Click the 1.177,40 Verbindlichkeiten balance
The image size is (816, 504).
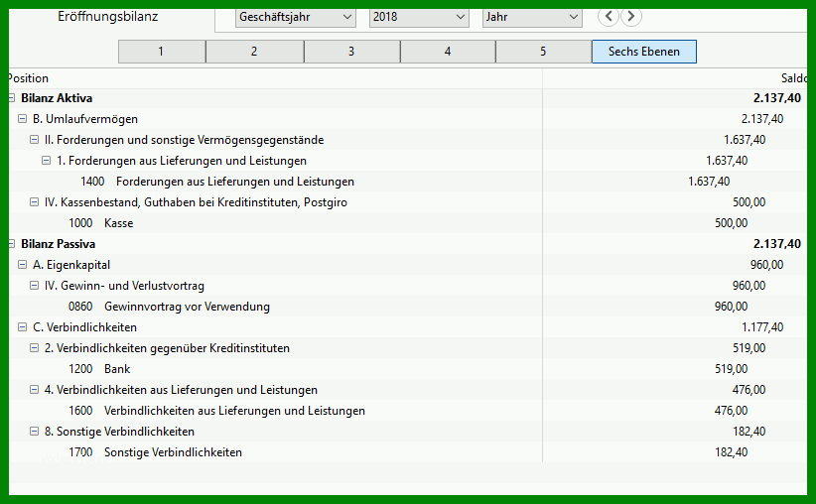point(762,327)
